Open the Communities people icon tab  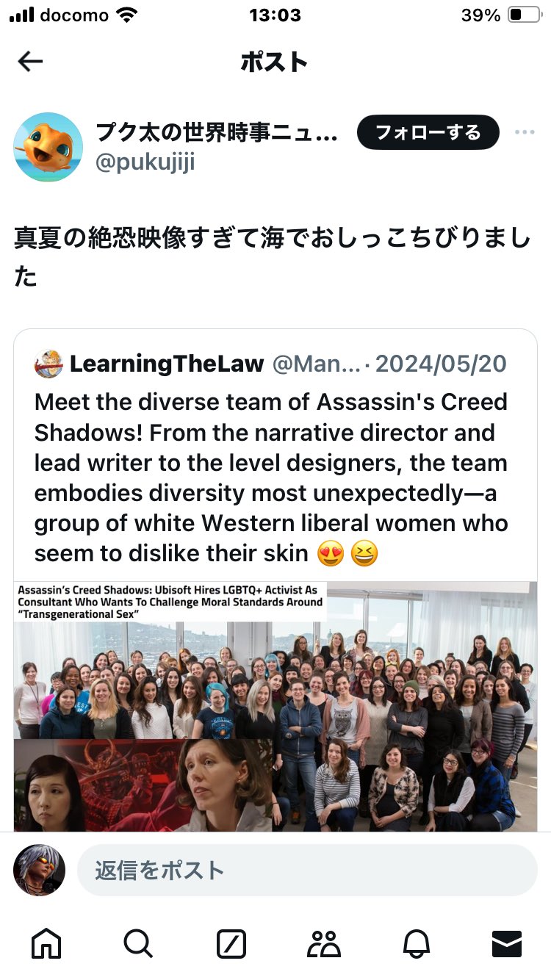(x=323, y=943)
